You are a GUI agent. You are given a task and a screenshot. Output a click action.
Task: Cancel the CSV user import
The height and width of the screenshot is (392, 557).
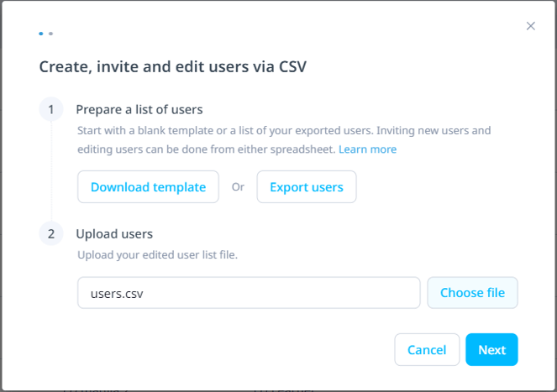pos(427,350)
